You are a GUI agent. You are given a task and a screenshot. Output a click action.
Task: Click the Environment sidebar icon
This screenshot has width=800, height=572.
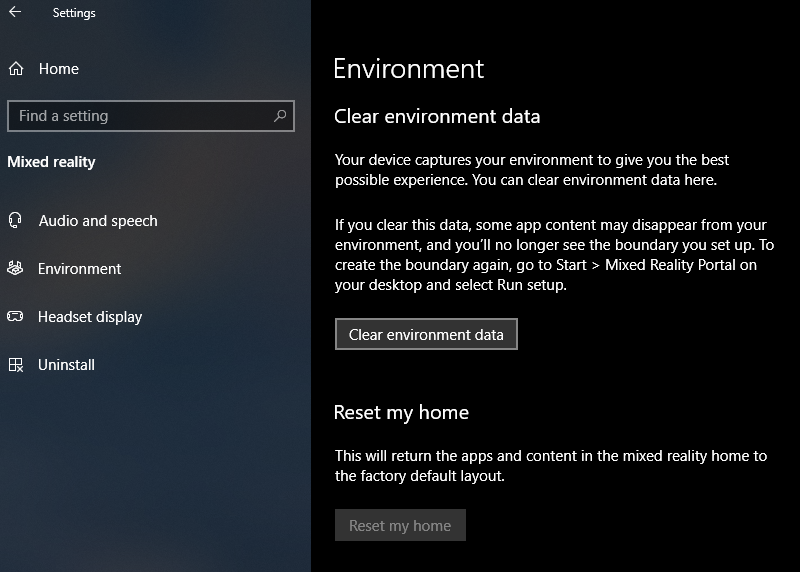point(15,268)
